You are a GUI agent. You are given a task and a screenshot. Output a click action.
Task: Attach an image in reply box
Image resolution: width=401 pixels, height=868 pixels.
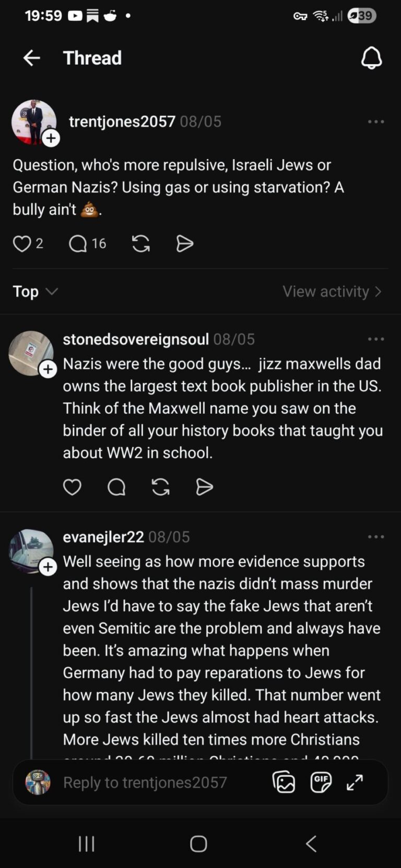[284, 782]
